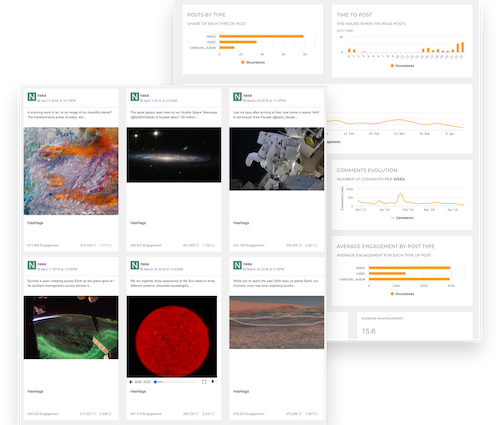
Task: Open the spiral galaxy image thumbnail
Action: coord(174,155)
